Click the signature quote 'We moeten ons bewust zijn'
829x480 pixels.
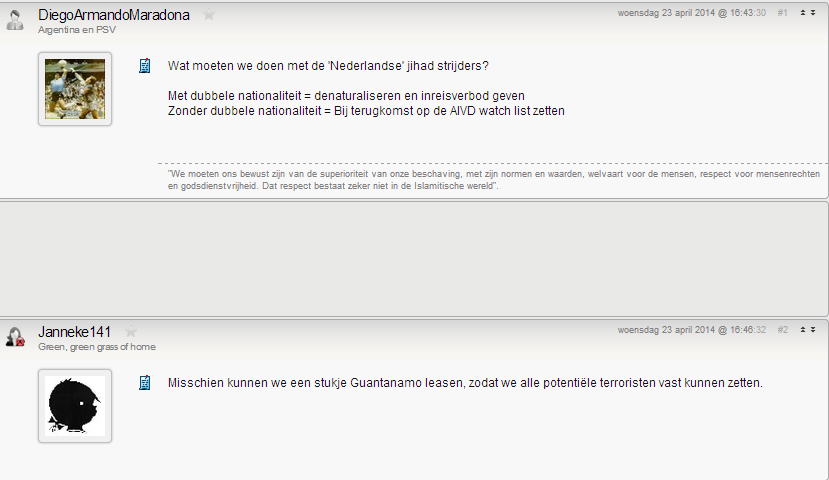(x=494, y=180)
